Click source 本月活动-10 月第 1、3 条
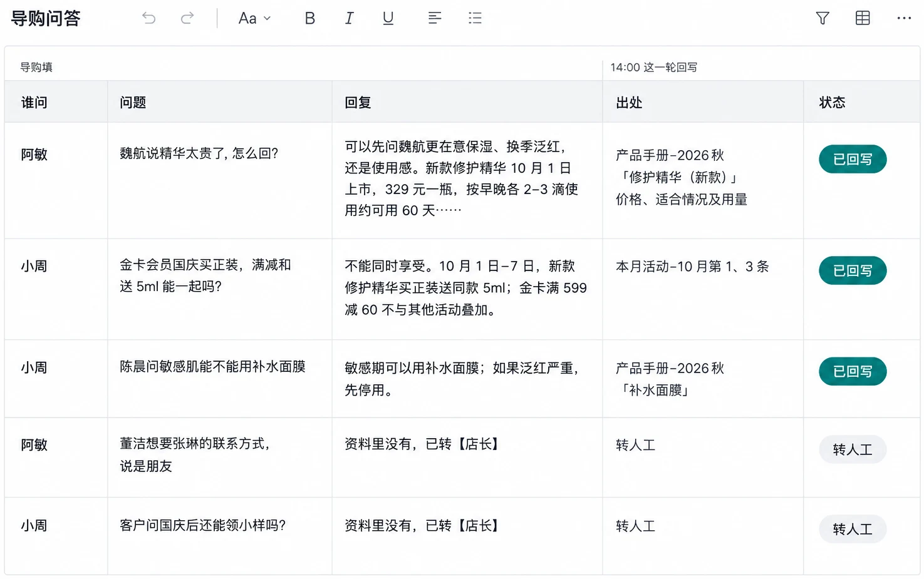The width and height of the screenshot is (924, 579). click(x=692, y=266)
